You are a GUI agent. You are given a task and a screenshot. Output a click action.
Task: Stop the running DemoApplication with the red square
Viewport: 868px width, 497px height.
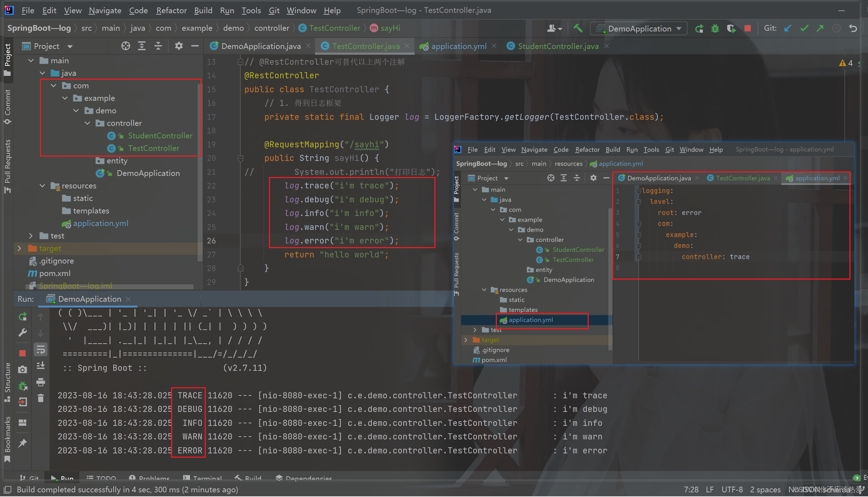pyautogui.click(x=747, y=28)
